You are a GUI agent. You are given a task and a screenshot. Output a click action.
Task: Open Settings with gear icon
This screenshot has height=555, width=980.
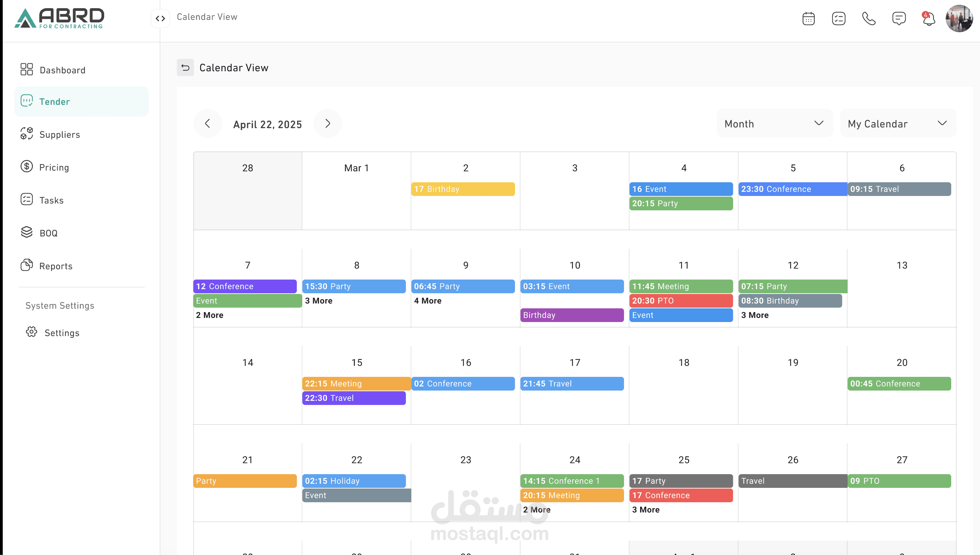[62, 333]
